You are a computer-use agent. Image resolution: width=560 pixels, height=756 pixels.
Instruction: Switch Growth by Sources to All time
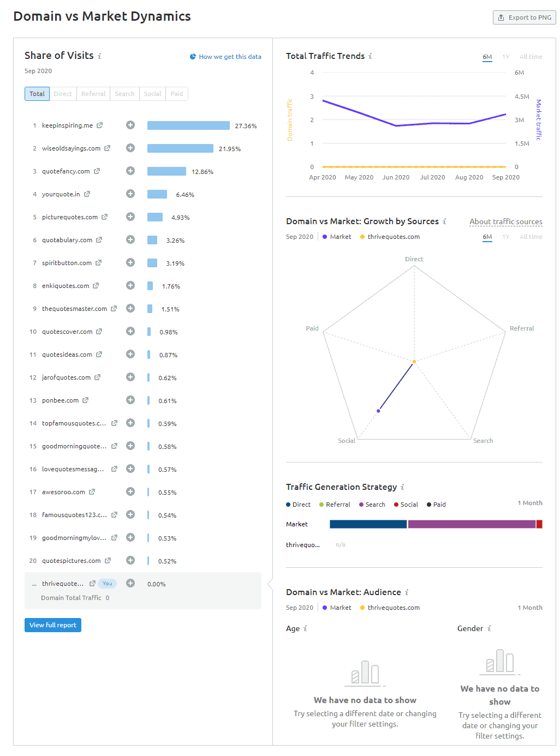tap(531, 237)
